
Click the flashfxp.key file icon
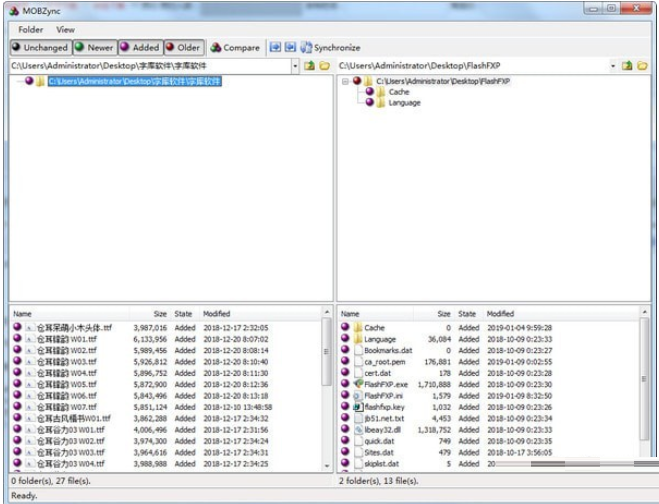(358, 407)
